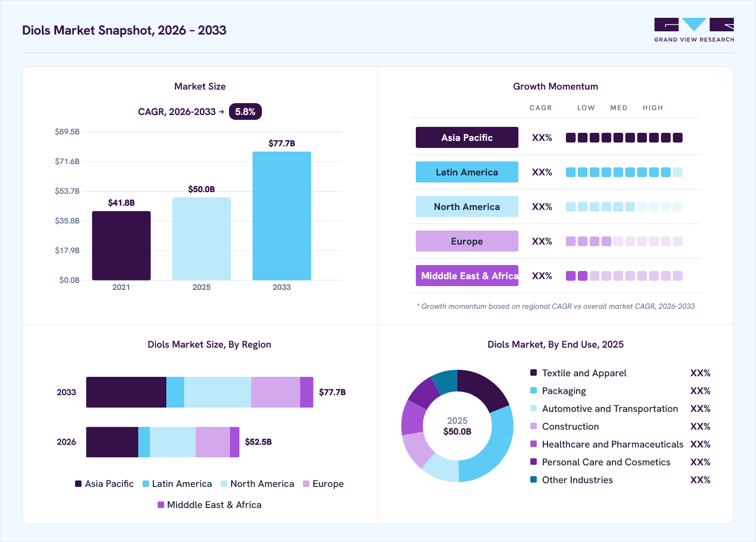Click the Latin America legend swatch

coord(146,484)
